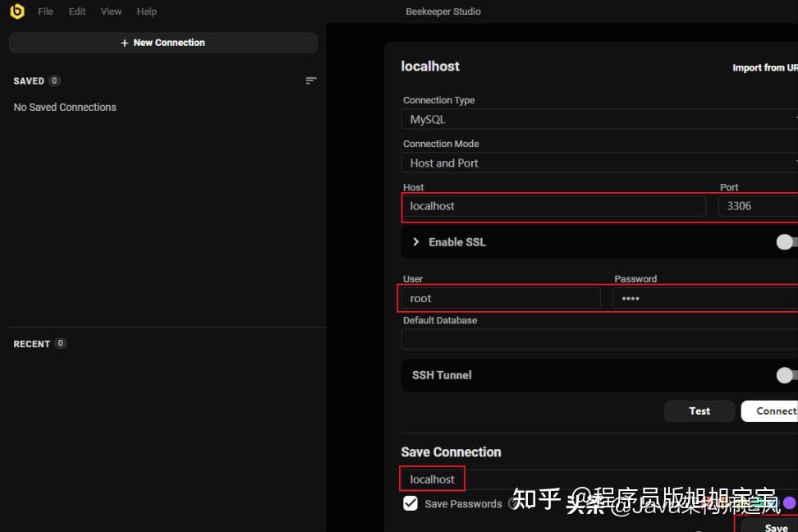
Task: Open the File menu
Action: pyautogui.click(x=45, y=11)
